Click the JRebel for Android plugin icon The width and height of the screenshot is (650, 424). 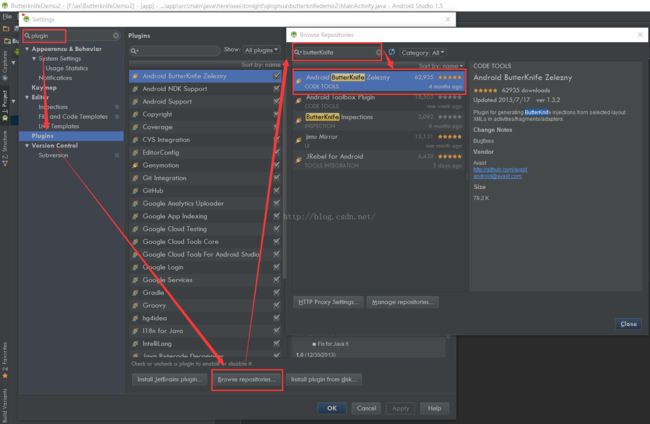[x=298, y=160]
